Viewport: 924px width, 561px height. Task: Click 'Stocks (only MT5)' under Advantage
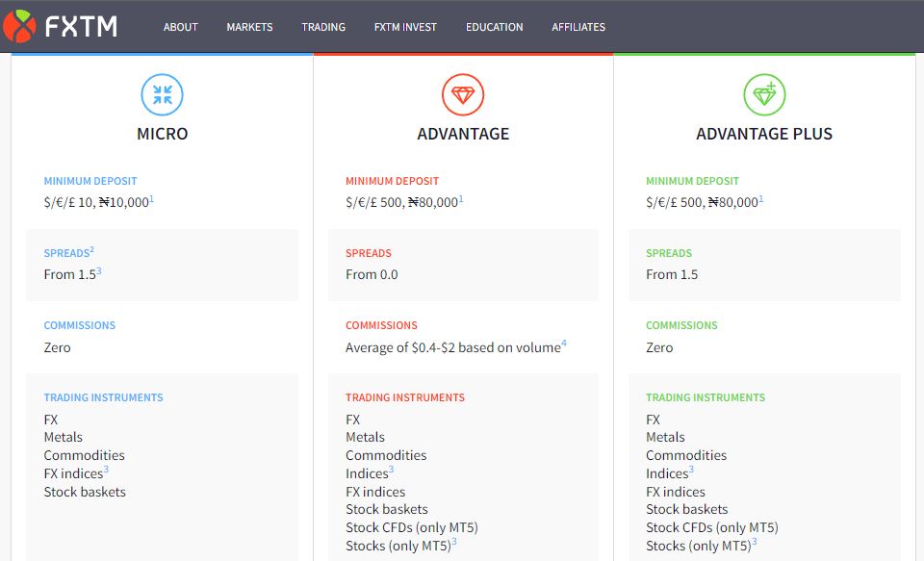pyautogui.click(x=398, y=547)
